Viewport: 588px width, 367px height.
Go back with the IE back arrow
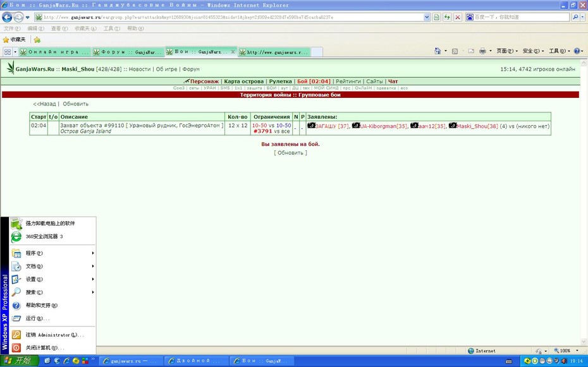[x=7, y=17]
